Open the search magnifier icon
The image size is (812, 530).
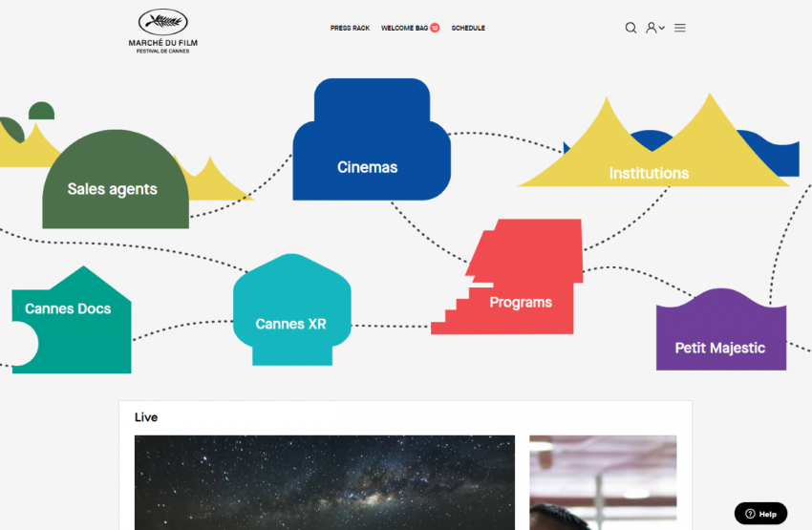[630, 28]
